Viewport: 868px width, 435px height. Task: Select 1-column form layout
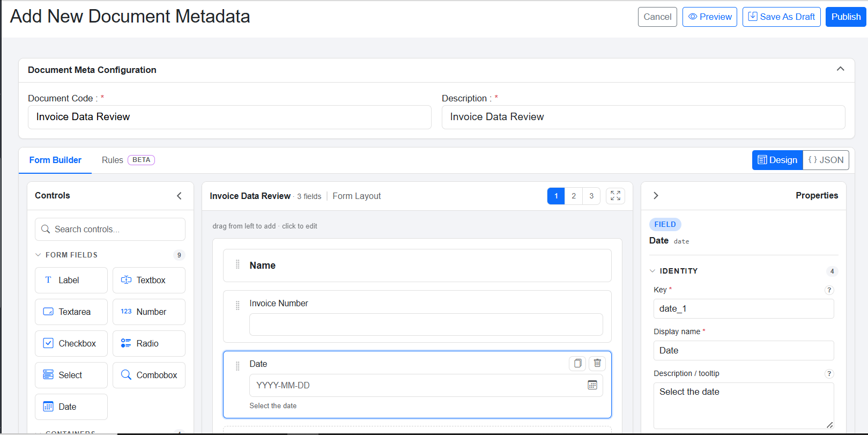[556, 196]
